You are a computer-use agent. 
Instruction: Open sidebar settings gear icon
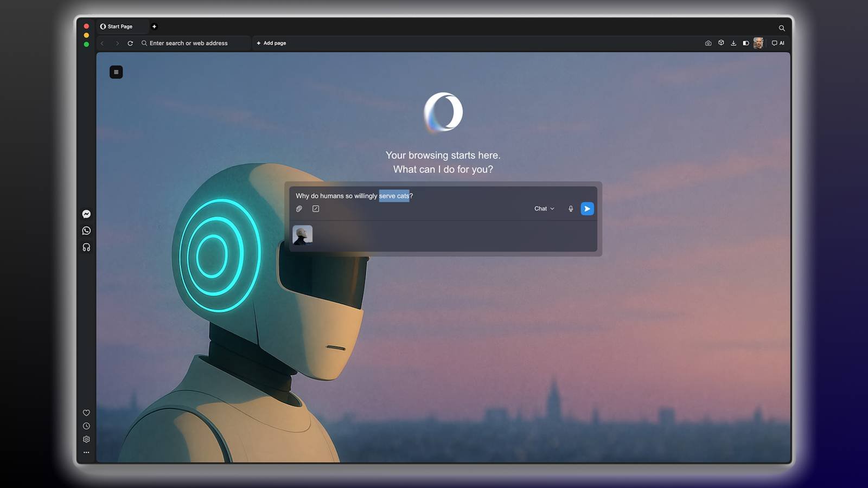click(x=86, y=439)
